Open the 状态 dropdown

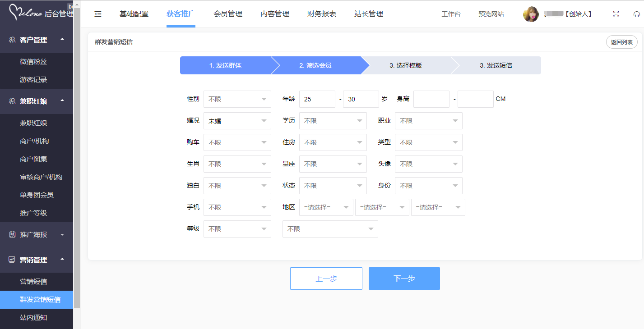coord(333,186)
